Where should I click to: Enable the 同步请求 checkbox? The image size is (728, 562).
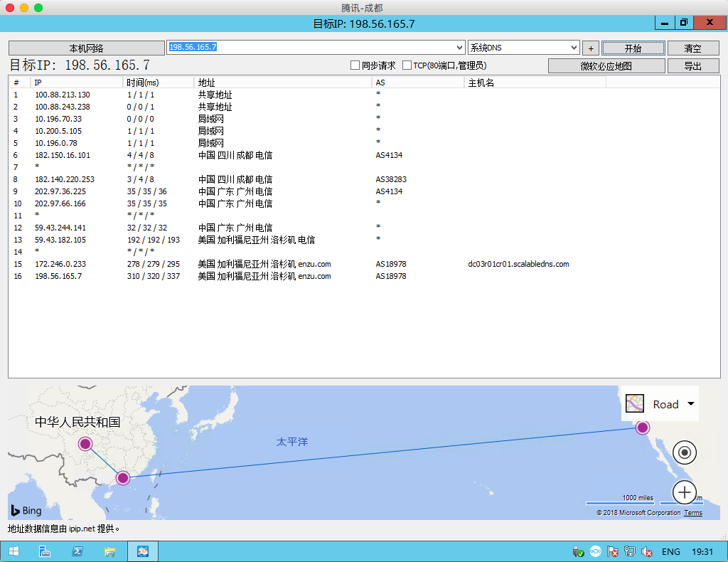pos(355,65)
